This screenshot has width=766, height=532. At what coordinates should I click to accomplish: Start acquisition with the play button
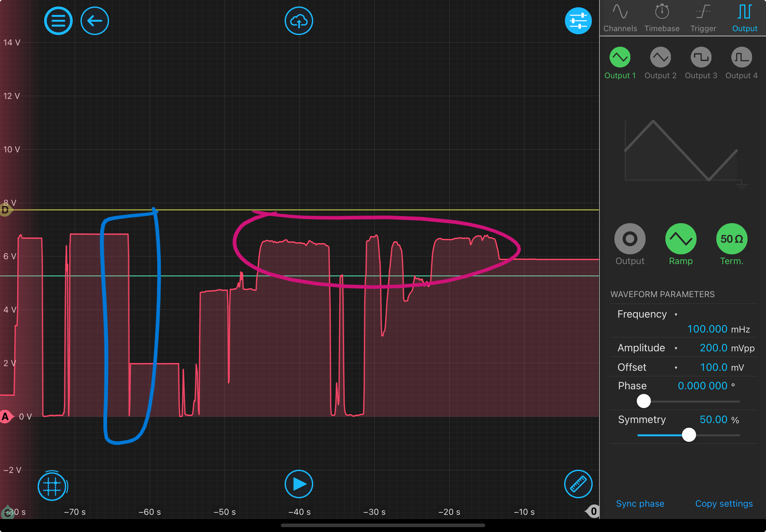pyautogui.click(x=299, y=484)
